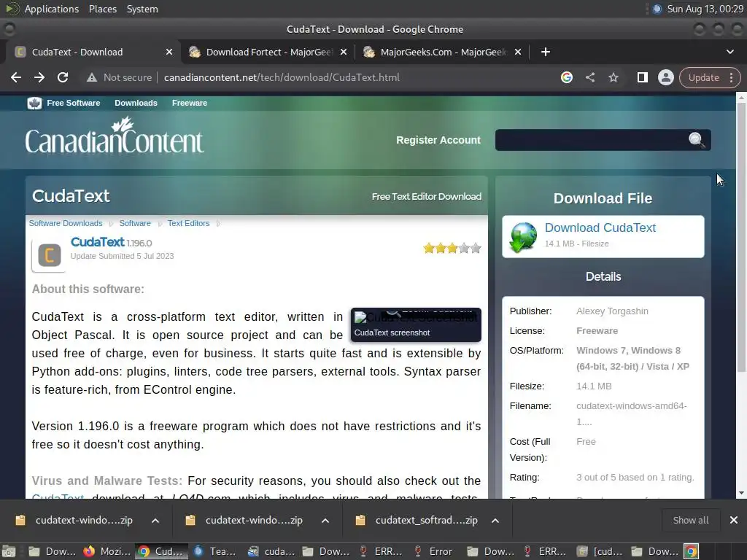Viewport: 747px width, 560px height.
Task: Bookmark this page with the star icon
Action: point(613,77)
